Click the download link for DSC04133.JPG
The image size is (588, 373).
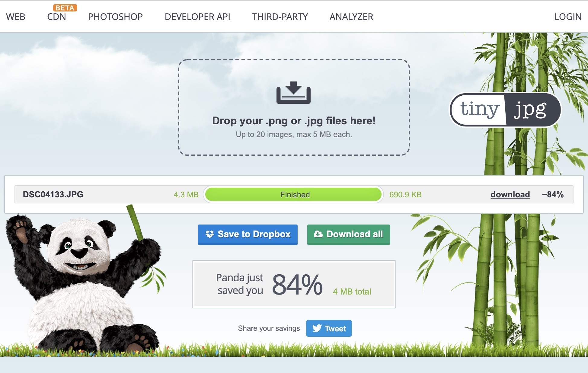point(510,195)
